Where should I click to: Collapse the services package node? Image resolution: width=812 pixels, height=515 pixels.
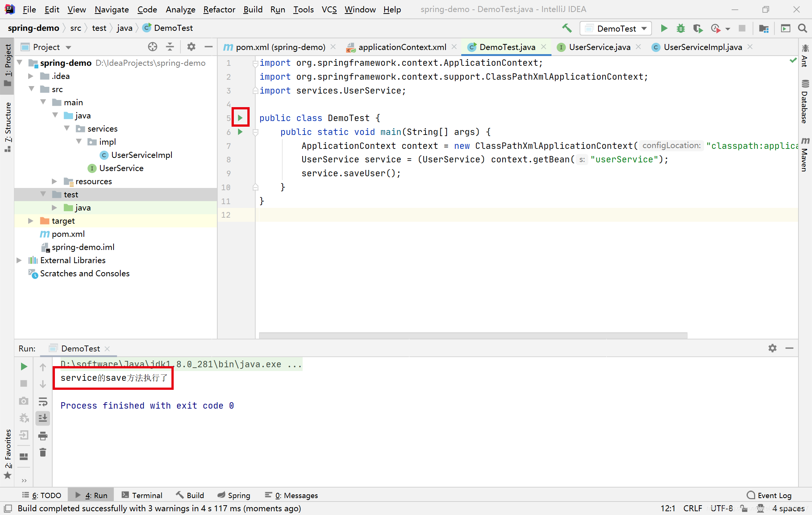(x=67, y=129)
